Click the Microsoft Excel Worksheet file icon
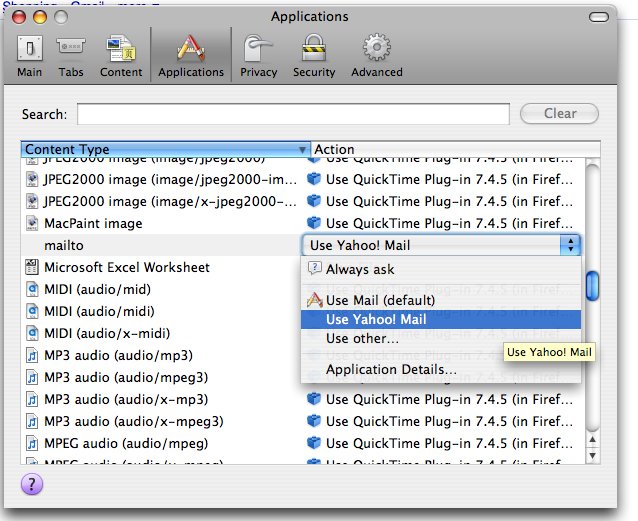Image resolution: width=638 pixels, height=521 pixels. click(32, 267)
